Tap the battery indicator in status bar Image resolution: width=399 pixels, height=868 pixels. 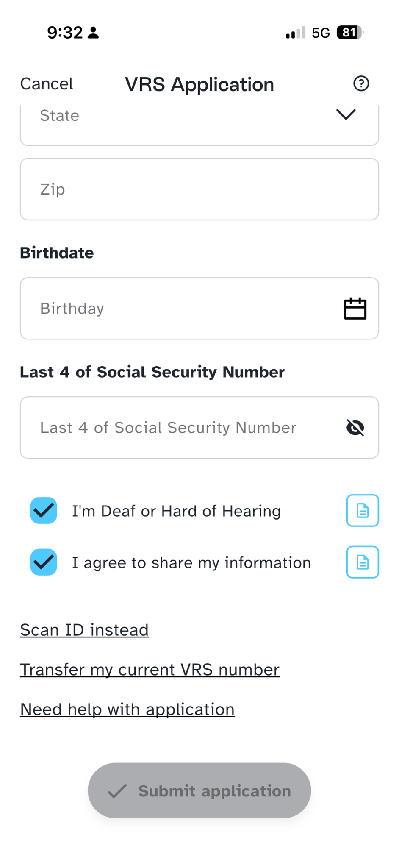tap(350, 32)
